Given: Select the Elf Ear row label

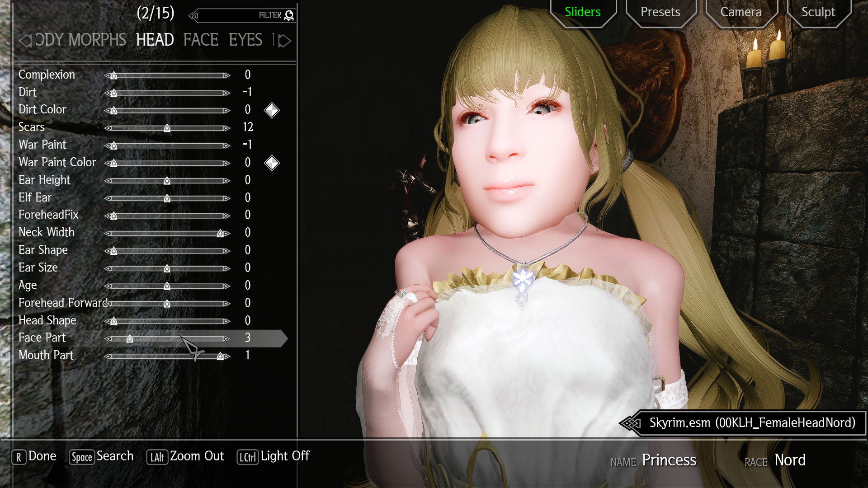Looking at the screenshot, I should [35, 198].
